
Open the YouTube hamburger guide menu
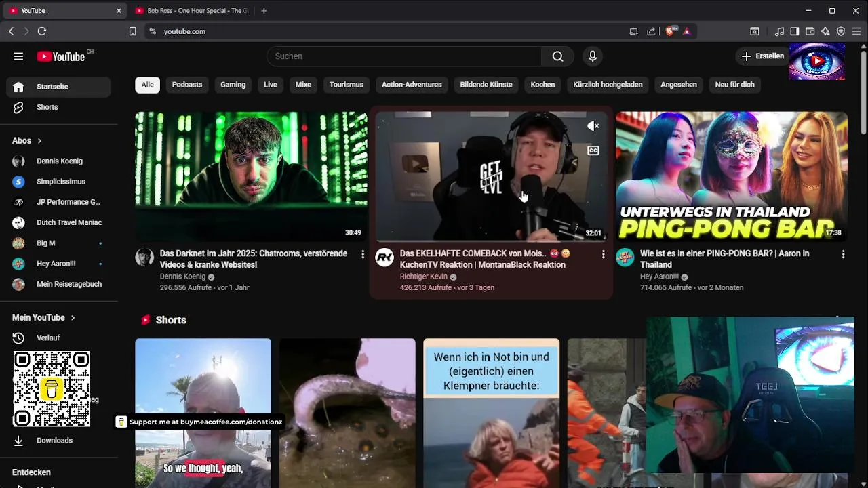click(18, 56)
